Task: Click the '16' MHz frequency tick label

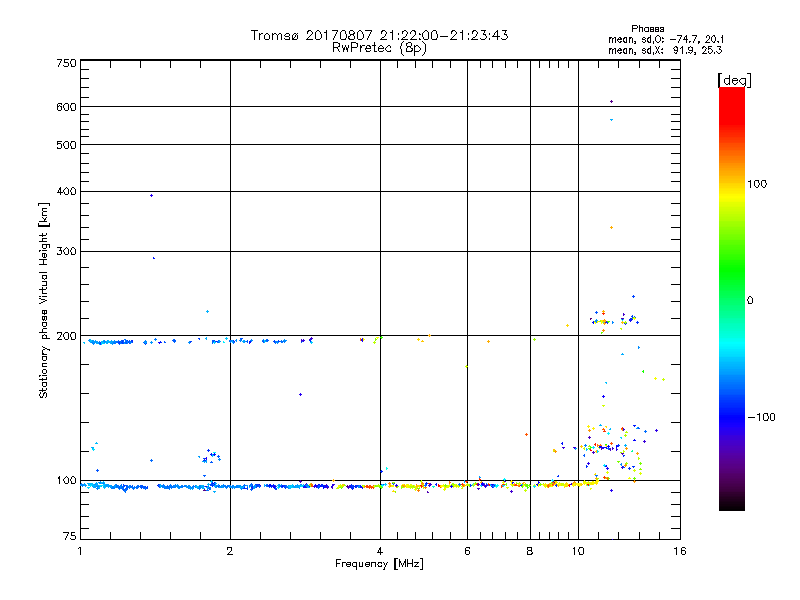Action: pyautogui.click(x=680, y=551)
